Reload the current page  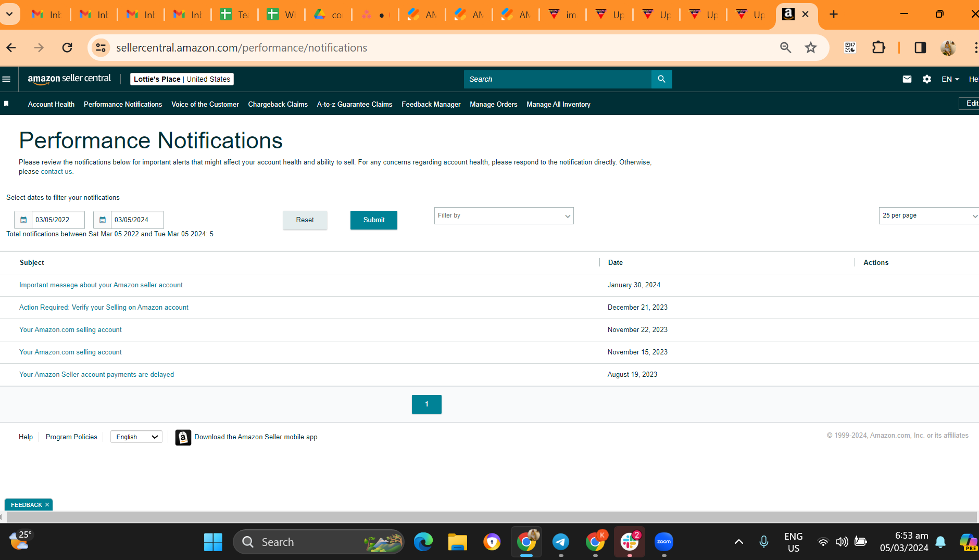[67, 48]
